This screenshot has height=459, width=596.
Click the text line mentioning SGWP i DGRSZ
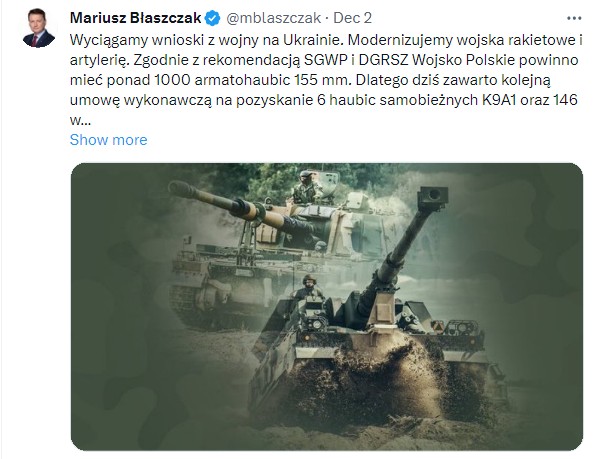[x=324, y=60]
